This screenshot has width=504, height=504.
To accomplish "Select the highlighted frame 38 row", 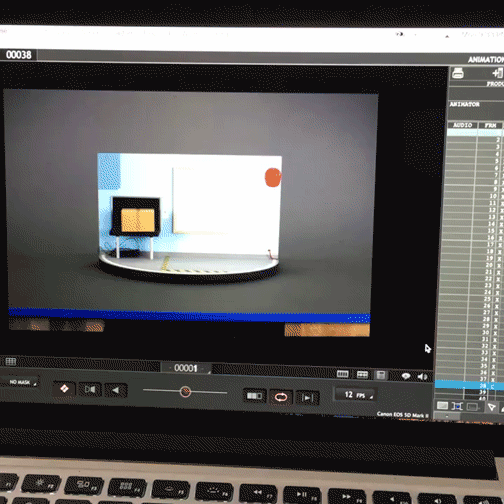I will [x=469, y=385].
